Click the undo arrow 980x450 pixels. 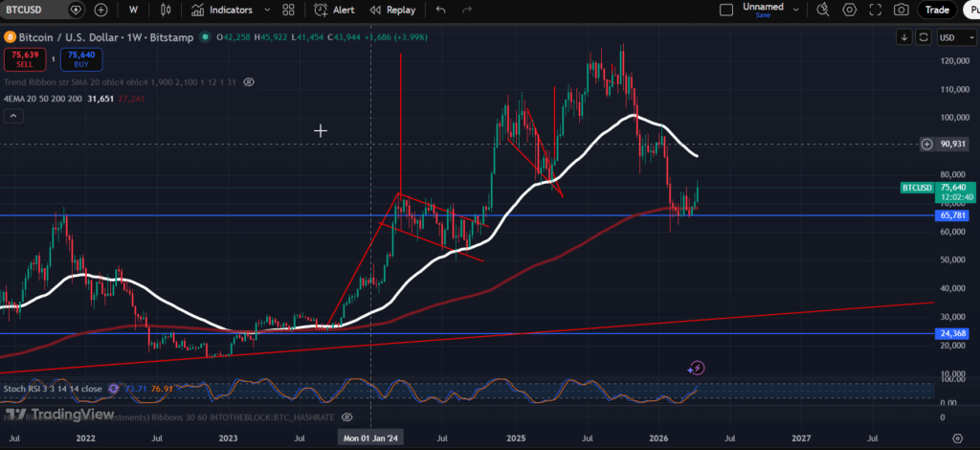440,10
